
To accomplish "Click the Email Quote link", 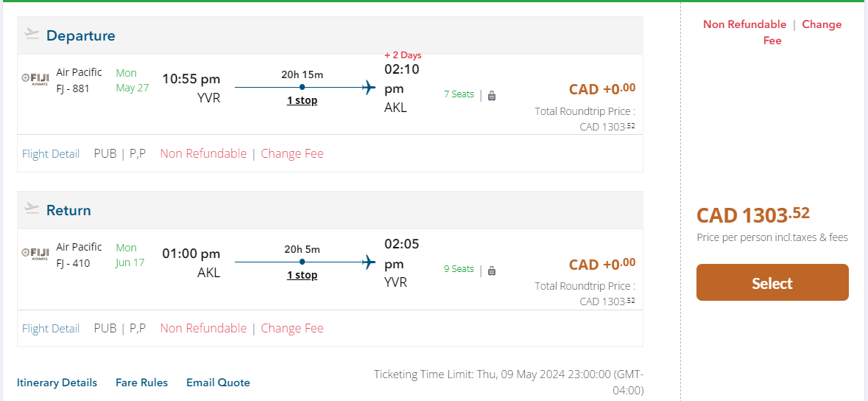I will point(218,383).
